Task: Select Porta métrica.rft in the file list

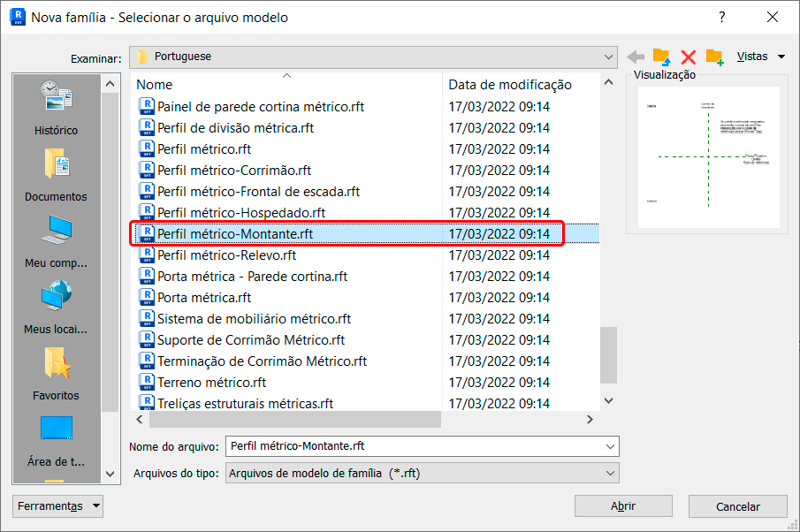Action: click(204, 298)
